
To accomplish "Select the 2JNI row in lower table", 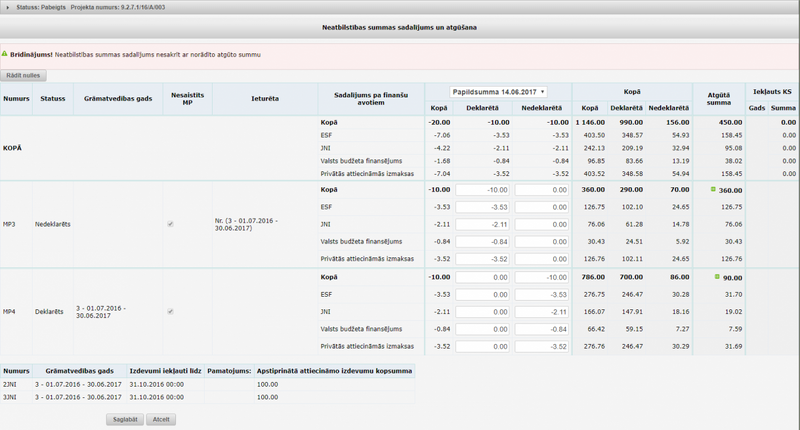I will coord(10,384).
